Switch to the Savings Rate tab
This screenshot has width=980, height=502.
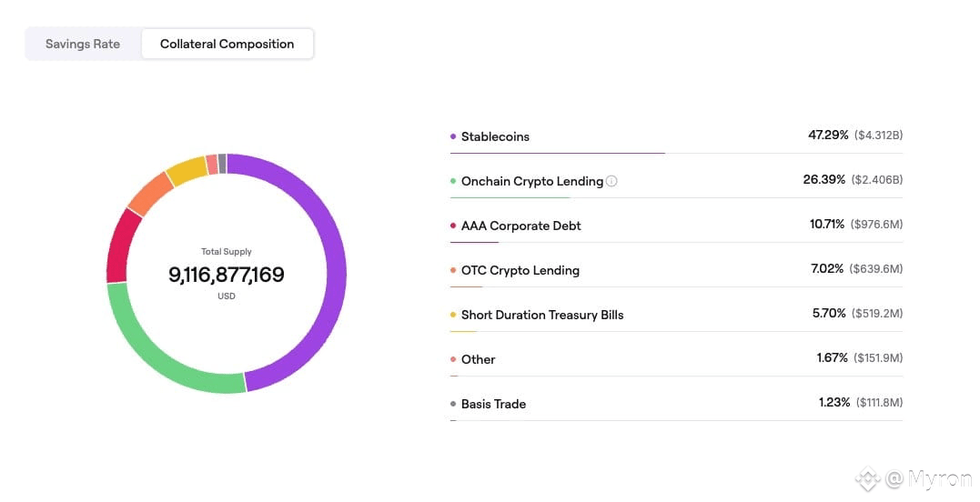coord(83,44)
